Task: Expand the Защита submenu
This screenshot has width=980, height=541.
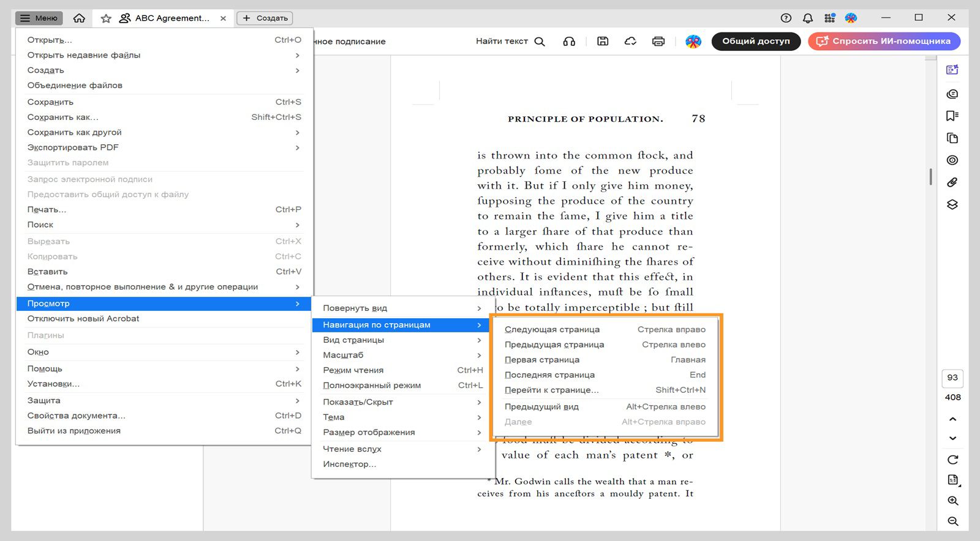Action: click(x=164, y=400)
